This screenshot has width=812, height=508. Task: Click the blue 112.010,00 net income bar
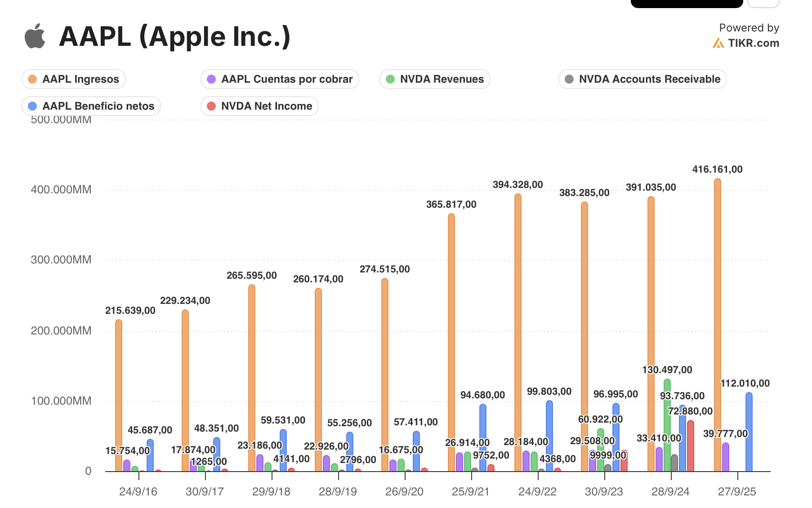click(749, 432)
